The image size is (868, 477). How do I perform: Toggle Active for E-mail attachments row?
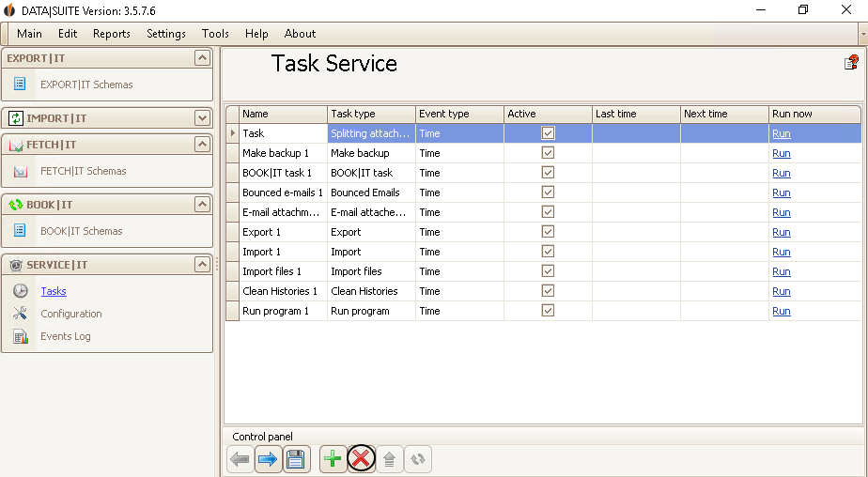click(548, 212)
